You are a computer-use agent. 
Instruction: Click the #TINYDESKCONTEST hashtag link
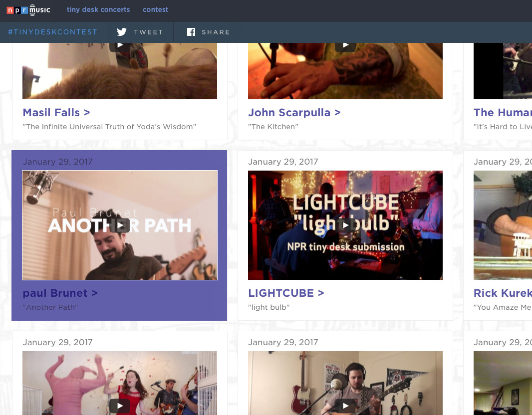(52, 32)
